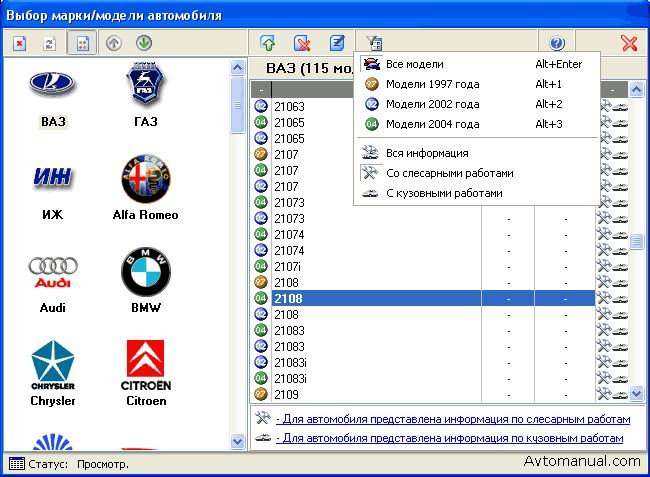Image resolution: width=650 pixels, height=477 pixels.
Task: Select 'Со слесарными работами' menu option
Action: click(x=477, y=173)
